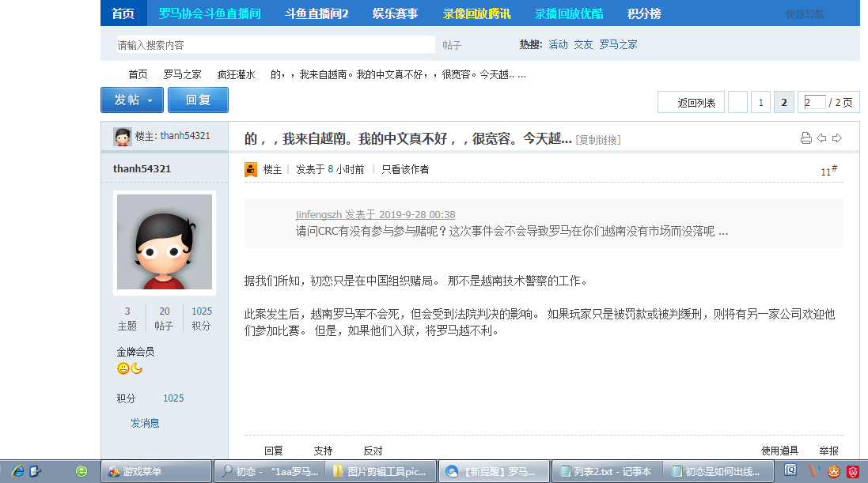The height and width of the screenshot is (483, 868).
Task: Open the 快捷导航 quick navigation menu
Action: point(804,13)
